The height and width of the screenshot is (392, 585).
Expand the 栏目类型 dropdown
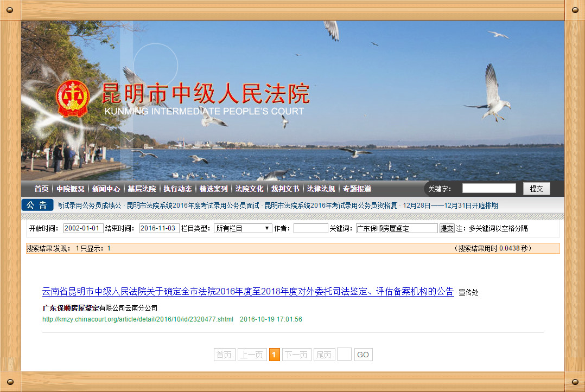click(x=243, y=228)
